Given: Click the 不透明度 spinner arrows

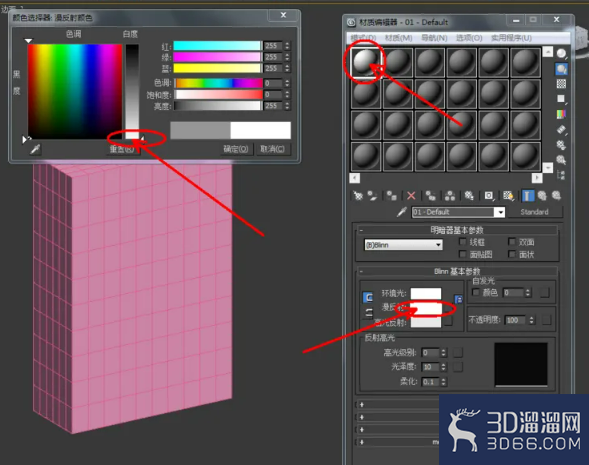Looking at the screenshot, I should pos(532,320).
